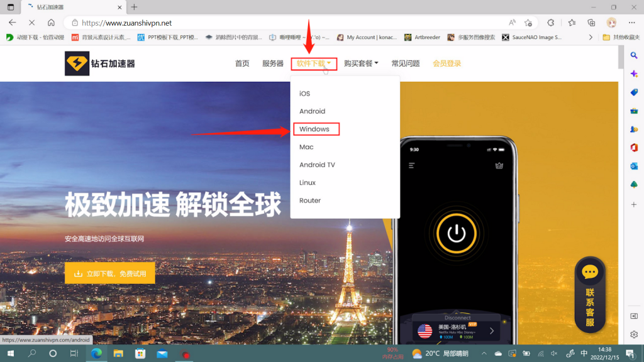Select Android TV from download menu
This screenshot has height=362, width=644.
[x=317, y=165]
